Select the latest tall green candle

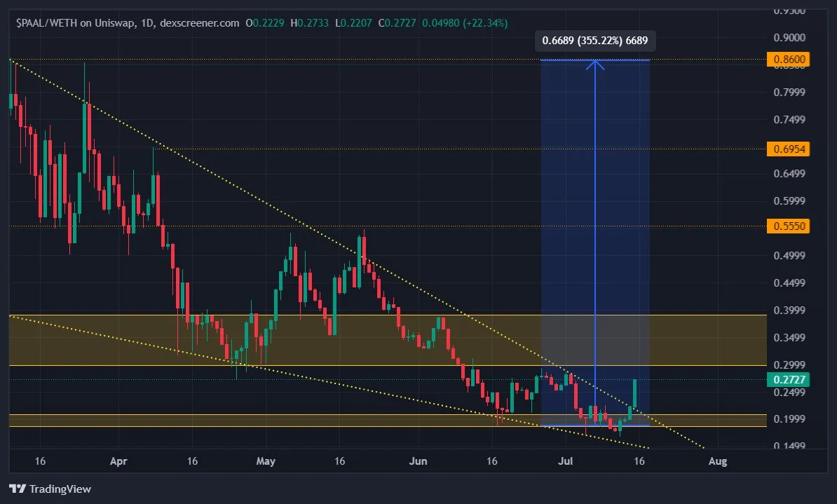[x=635, y=393]
